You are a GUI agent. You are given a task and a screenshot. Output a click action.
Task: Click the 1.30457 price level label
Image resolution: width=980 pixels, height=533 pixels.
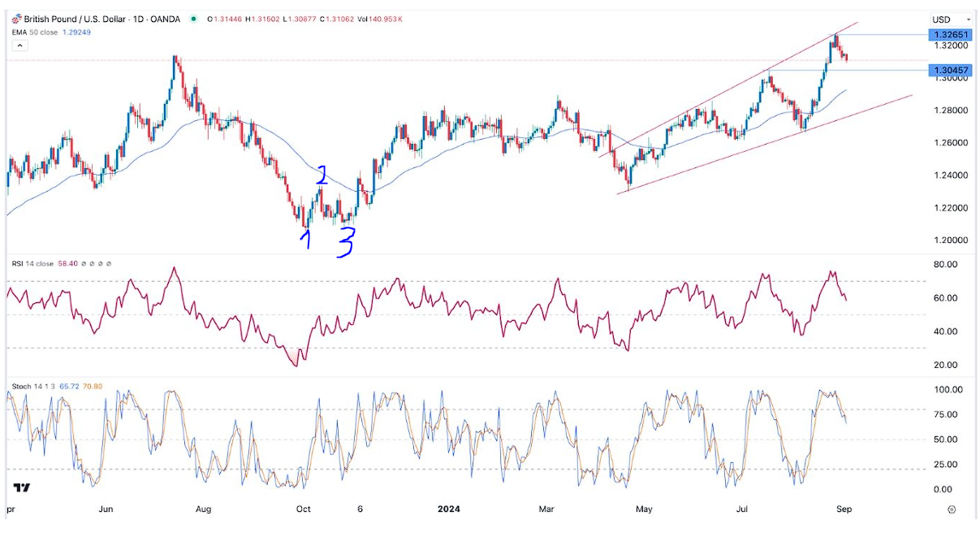coord(951,71)
